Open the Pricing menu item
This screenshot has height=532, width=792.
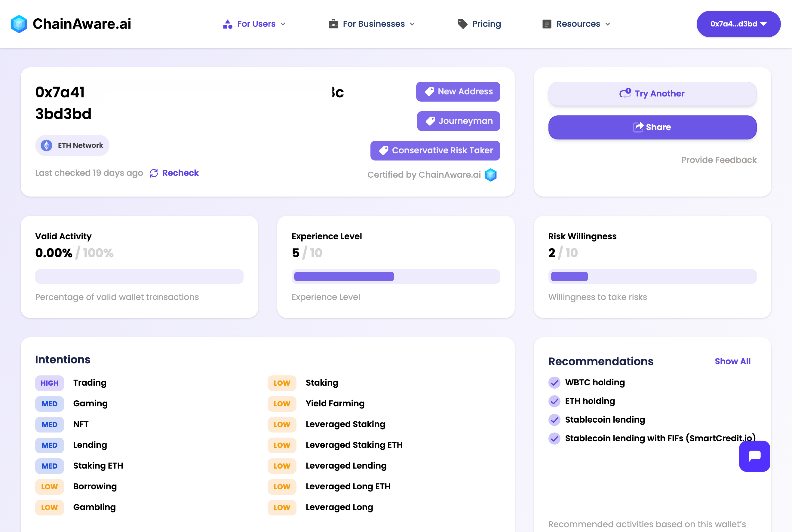coord(479,24)
